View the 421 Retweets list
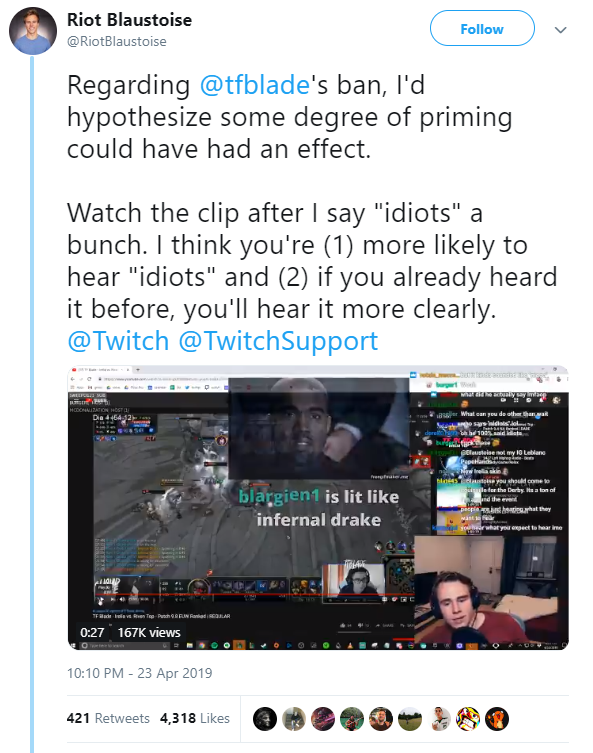 click(x=108, y=718)
